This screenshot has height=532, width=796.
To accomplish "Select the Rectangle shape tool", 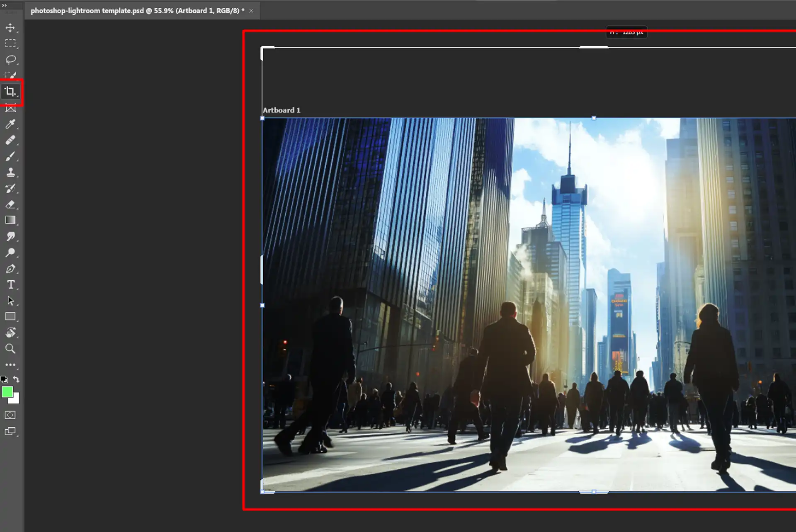I will 10,316.
